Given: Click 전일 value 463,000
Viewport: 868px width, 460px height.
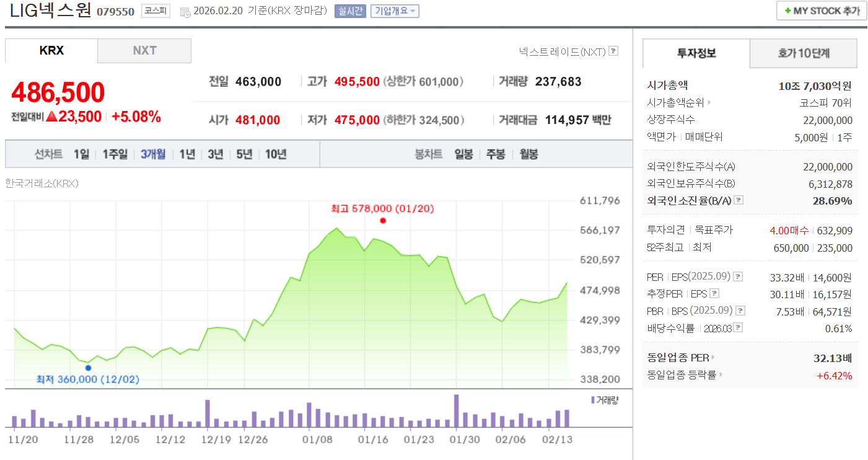Looking at the screenshot, I should point(258,82).
